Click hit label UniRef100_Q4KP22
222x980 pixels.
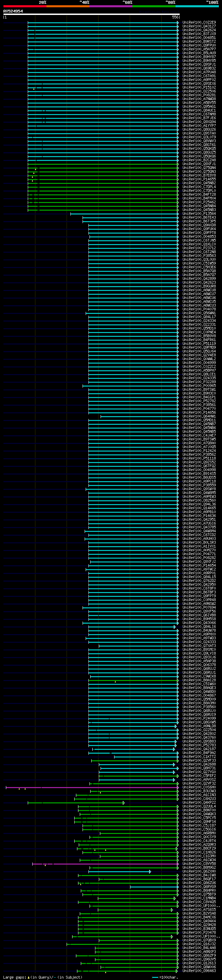199,802
